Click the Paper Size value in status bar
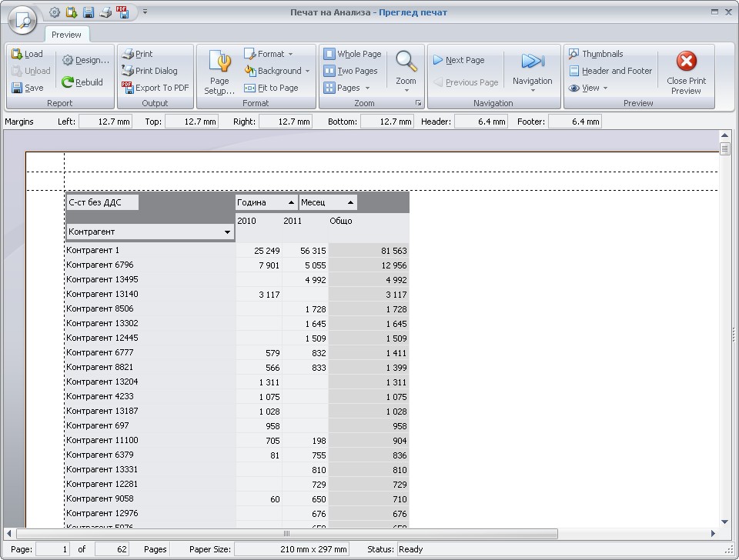 pyautogui.click(x=292, y=549)
